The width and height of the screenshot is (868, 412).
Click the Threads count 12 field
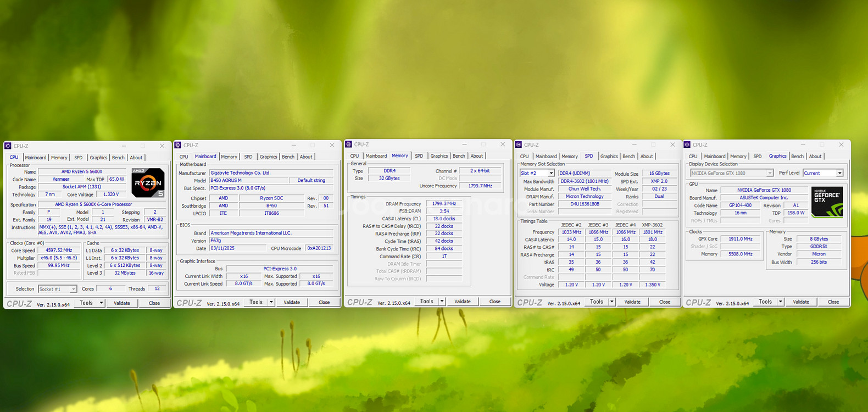[157, 288]
